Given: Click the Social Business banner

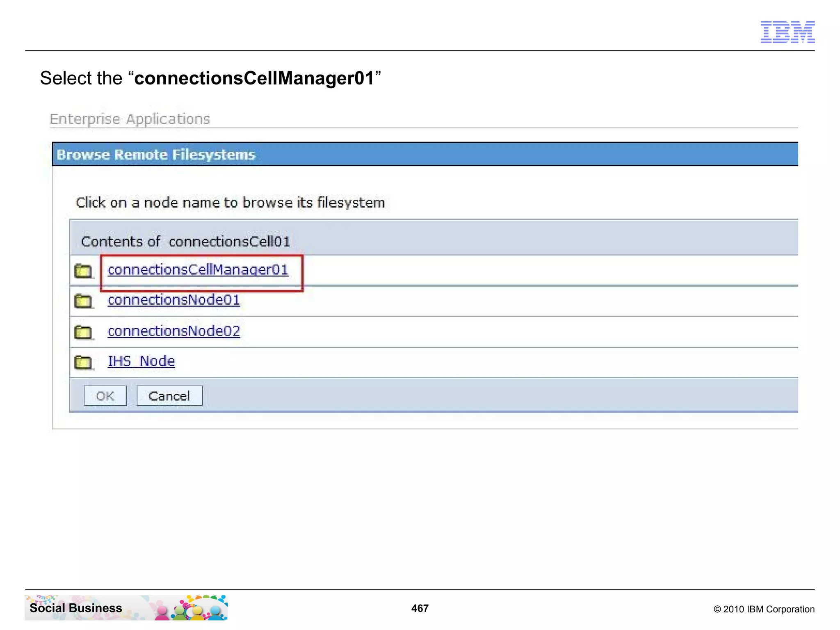Looking at the screenshot, I should click(126, 608).
